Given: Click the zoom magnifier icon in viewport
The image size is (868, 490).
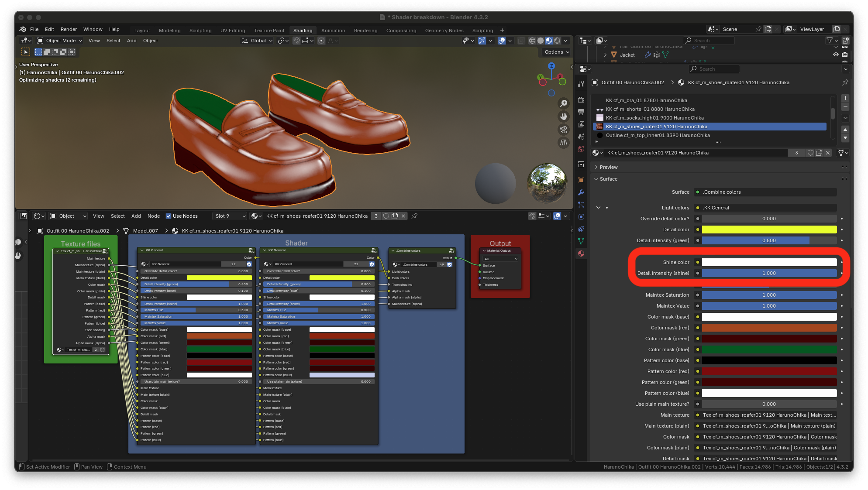Looking at the screenshot, I should [564, 103].
